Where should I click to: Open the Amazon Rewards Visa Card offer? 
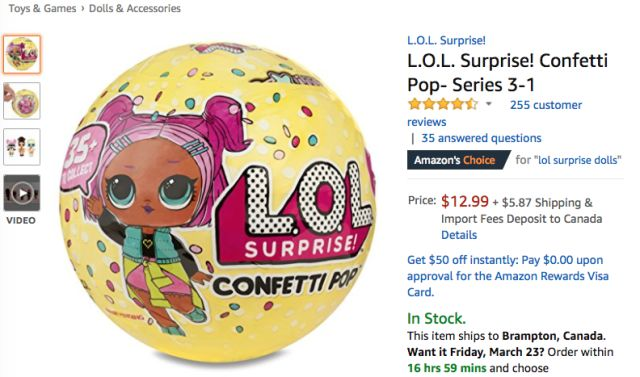pos(508,276)
